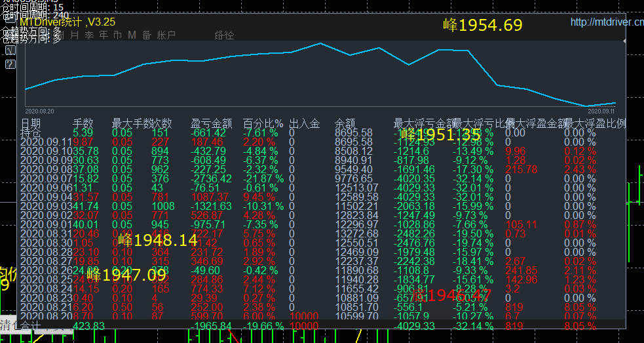Select the 2020.08.28 date row
The width and height of the screenshot is (644, 343).
(x=47, y=251)
